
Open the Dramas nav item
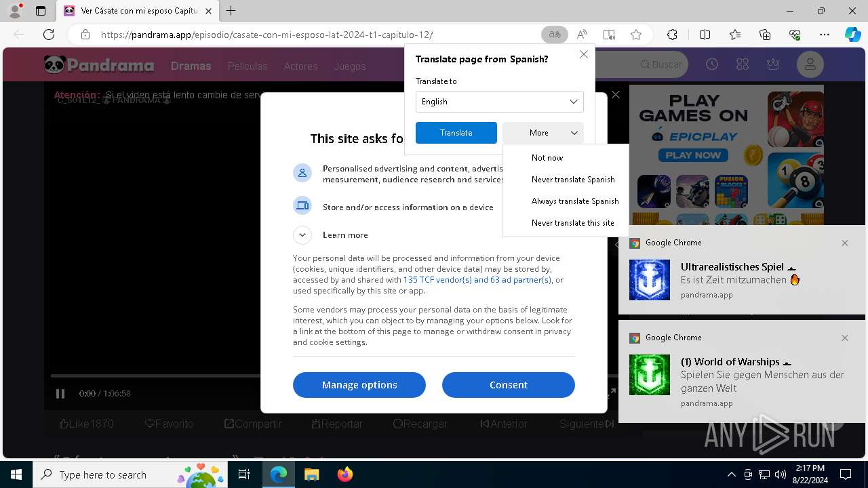[191, 66]
